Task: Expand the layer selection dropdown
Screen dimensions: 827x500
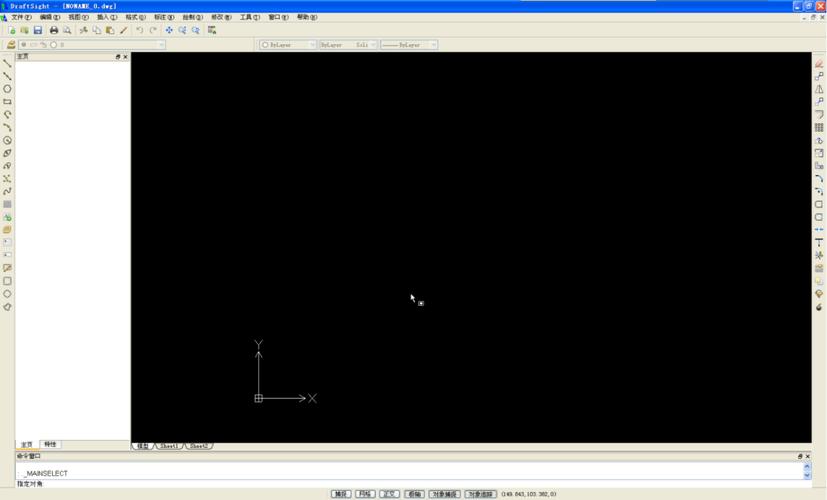Action: 161,45
